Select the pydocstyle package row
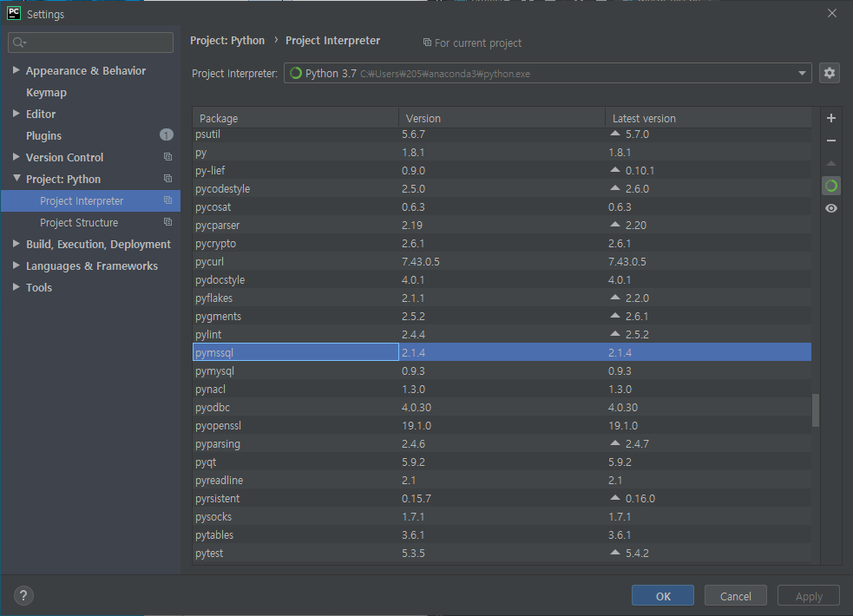The height and width of the screenshot is (616, 853). pos(502,279)
